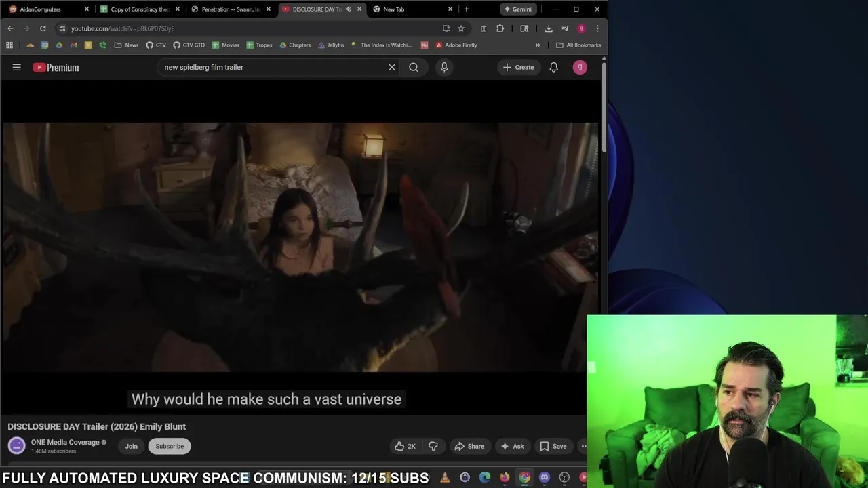The image size is (868, 488).
Task: Open the media controls icon in toolbar
Action: [x=565, y=28]
